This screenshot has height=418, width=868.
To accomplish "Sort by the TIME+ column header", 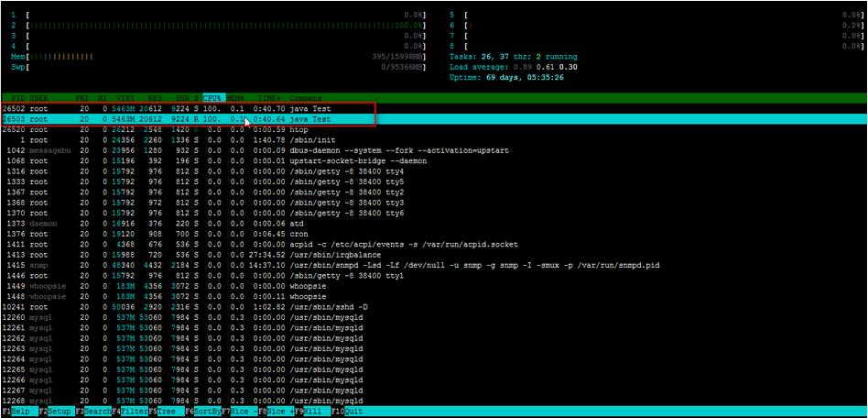I will [x=268, y=97].
